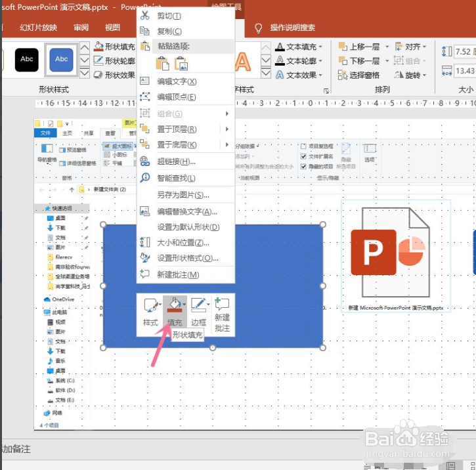Screen dimensions: 476x470
Task: Toggle 隐藏的项目 checkbox in explorer picture
Action: (303, 166)
